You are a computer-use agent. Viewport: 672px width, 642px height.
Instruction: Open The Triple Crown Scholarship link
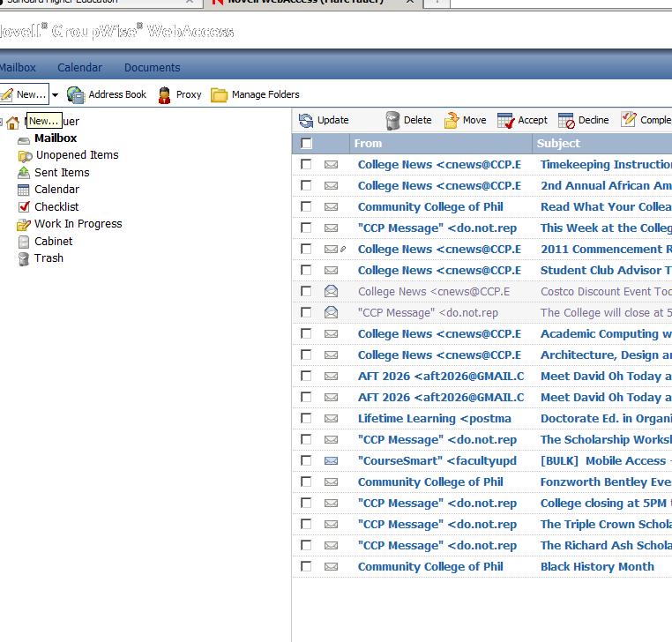tap(606, 524)
